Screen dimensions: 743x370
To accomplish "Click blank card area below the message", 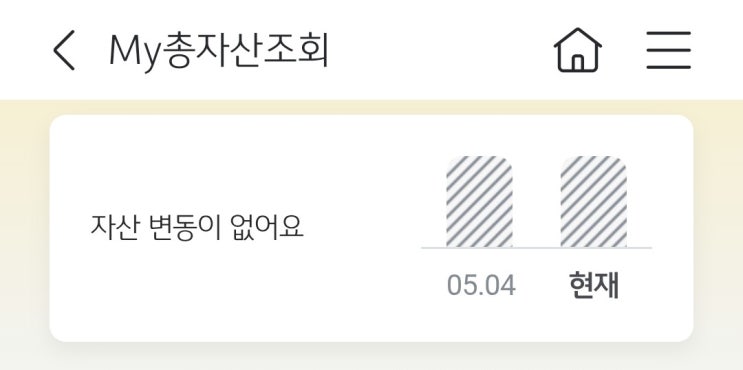I will click(x=197, y=291).
